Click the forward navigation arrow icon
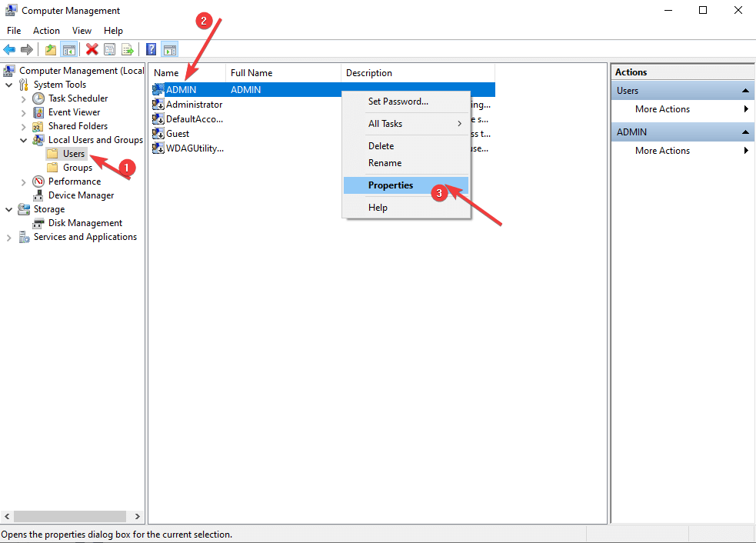The image size is (756, 543). tap(25, 49)
